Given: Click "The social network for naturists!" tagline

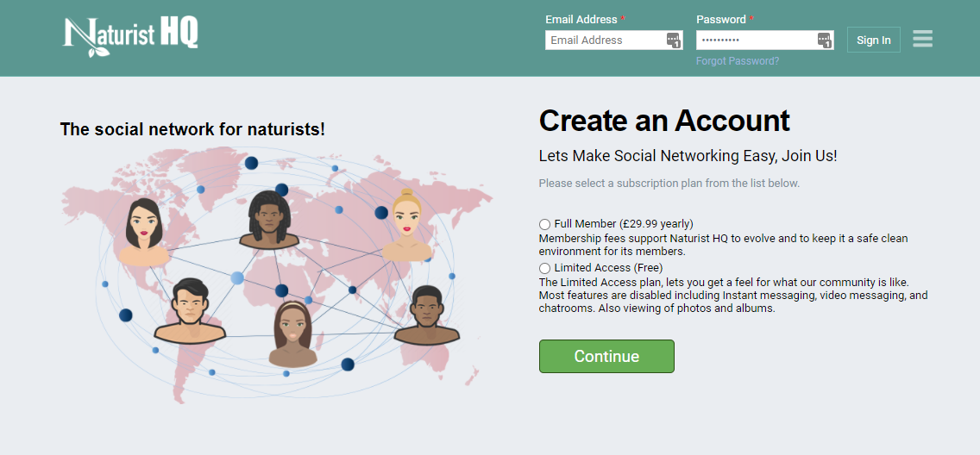Looking at the screenshot, I should (192, 129).
